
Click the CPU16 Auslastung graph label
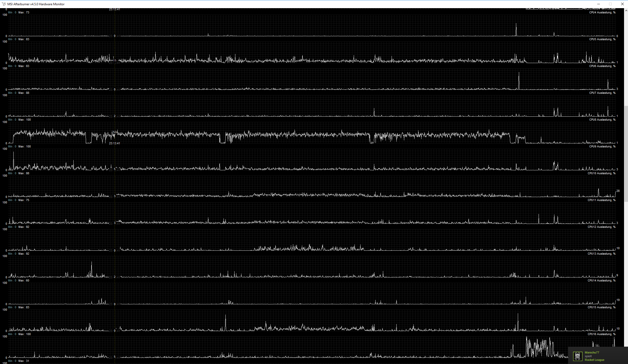[601, 334]
